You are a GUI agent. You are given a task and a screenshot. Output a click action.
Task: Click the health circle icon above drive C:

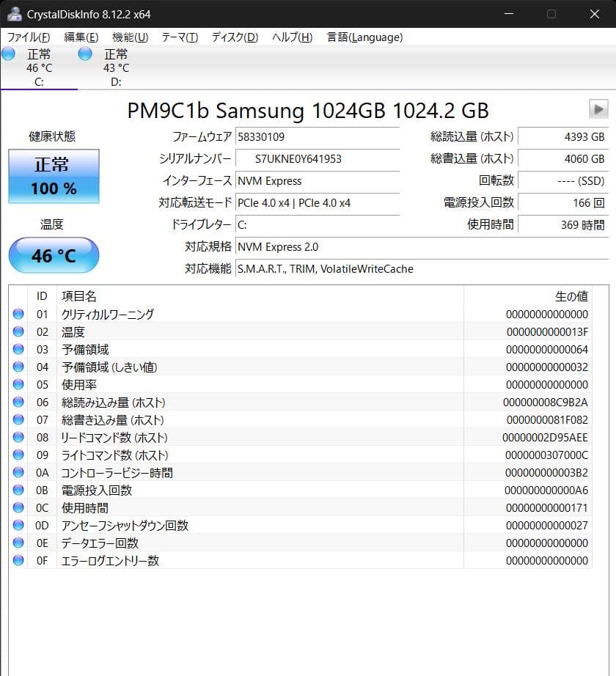click(x=8, y=53)
